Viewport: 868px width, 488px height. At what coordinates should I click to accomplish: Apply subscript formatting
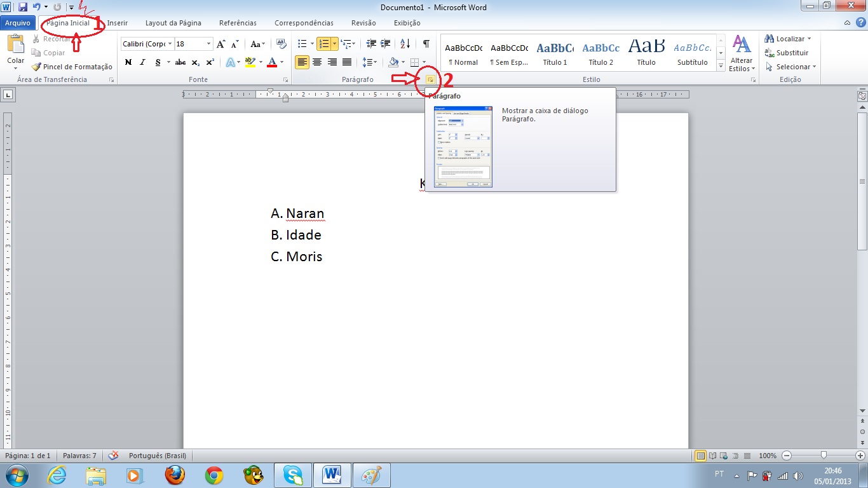point(196,62)
